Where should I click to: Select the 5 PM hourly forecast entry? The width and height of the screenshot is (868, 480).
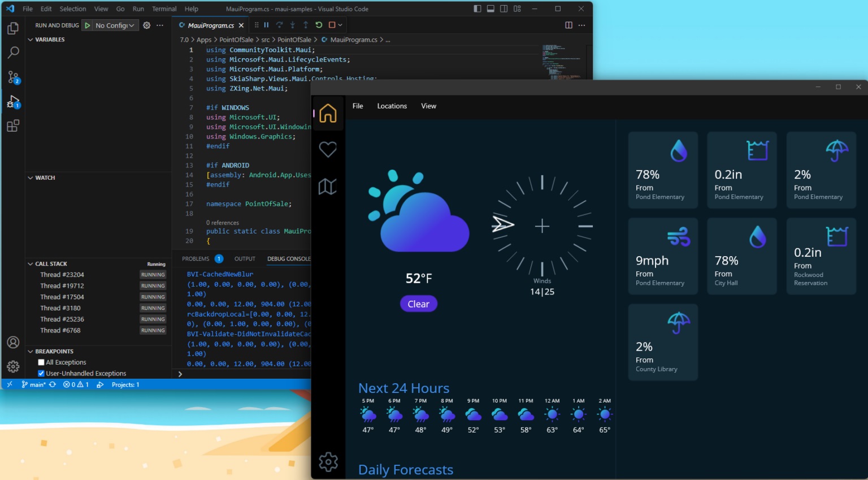[367, 416]
